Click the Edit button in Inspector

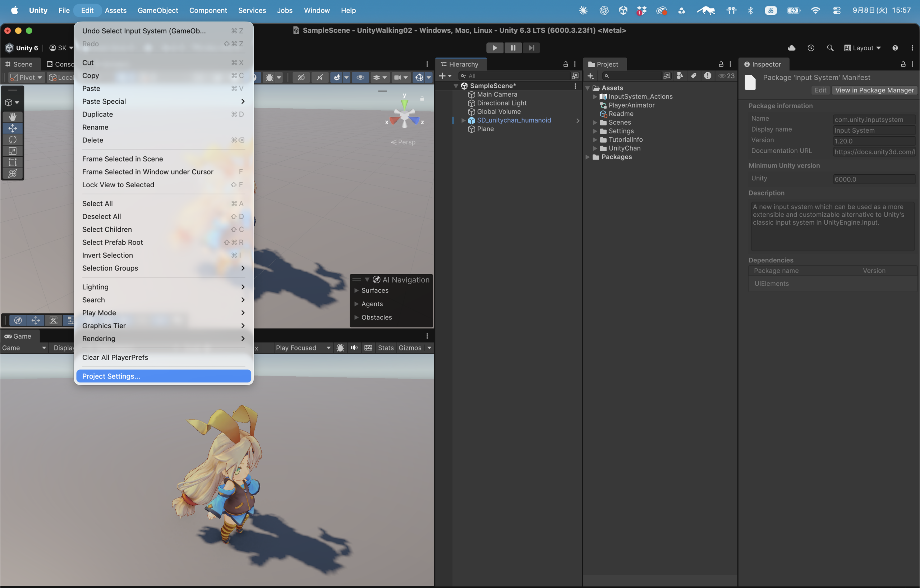[x=820, y=90]
